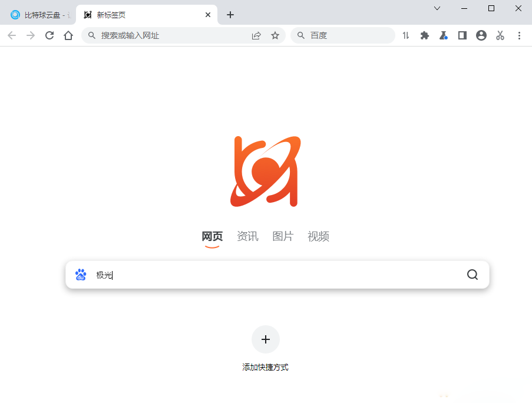Open the extensions puzzle icon
This screenshot has height=403, width=532.
(424, 35)
